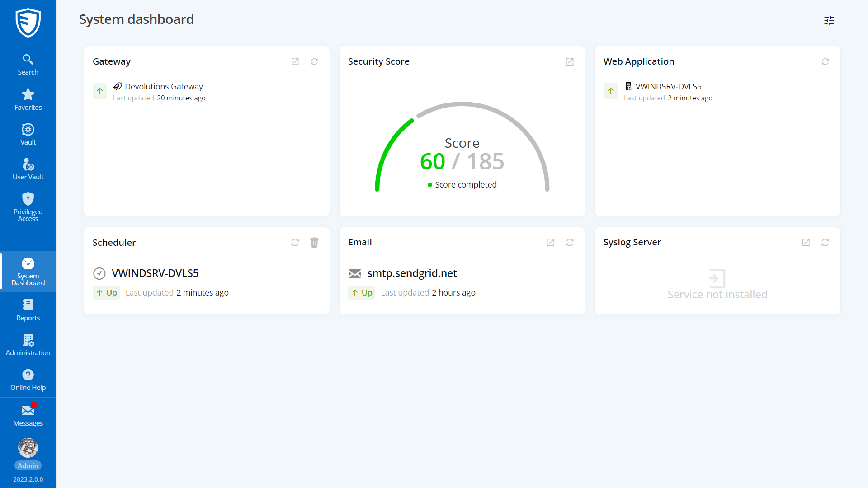Open Security Score details link icon
Image resolution: width=868 pixels, height=488 pixels.
(570, 61)
